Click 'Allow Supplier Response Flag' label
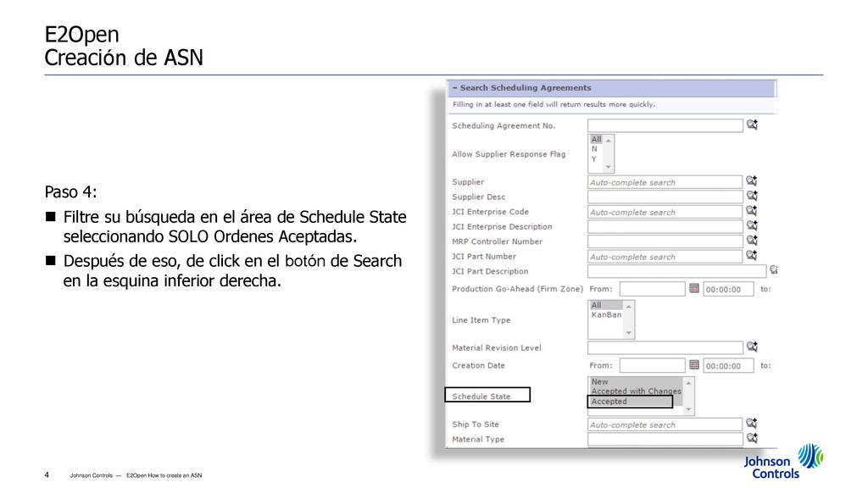This screenshot has height=488, width=868. coord(509,154)
